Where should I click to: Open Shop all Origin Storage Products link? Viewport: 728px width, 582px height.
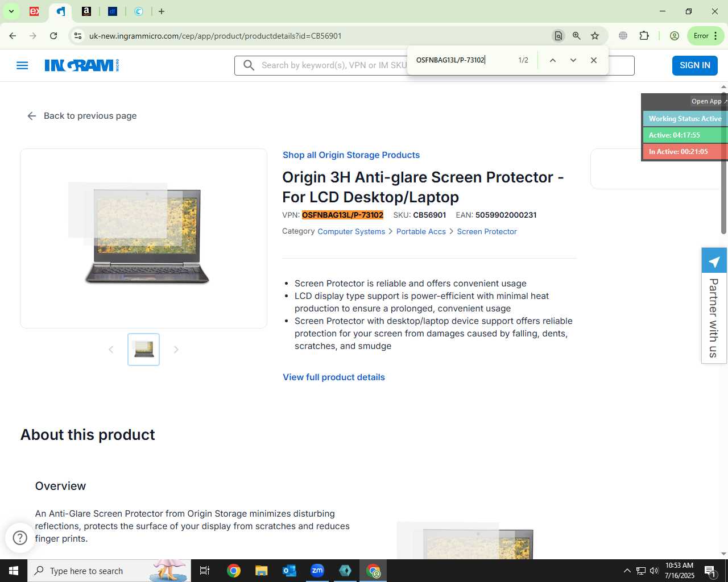[351, 155]
